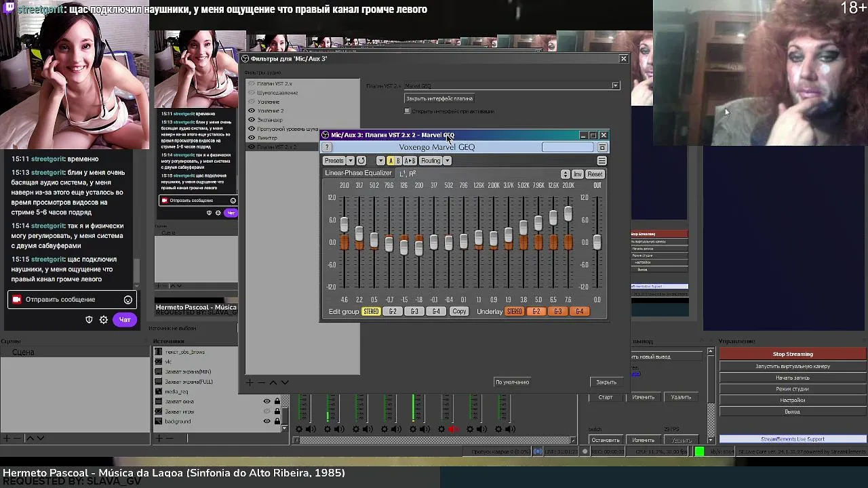This screenshot has height=488, width=868.
Task: Unmute the red muted speaker icon in mixer
Action: (453, 429)
